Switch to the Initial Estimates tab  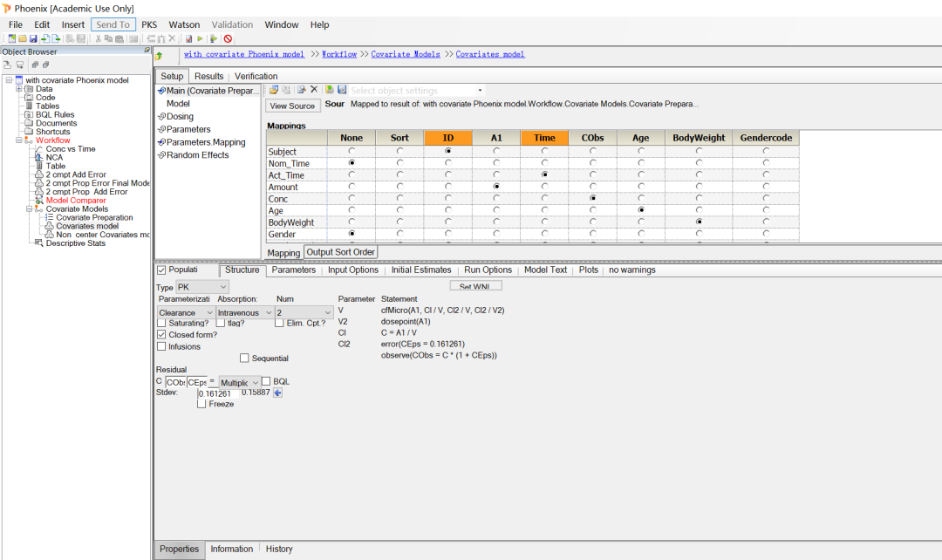coord(421,270)
